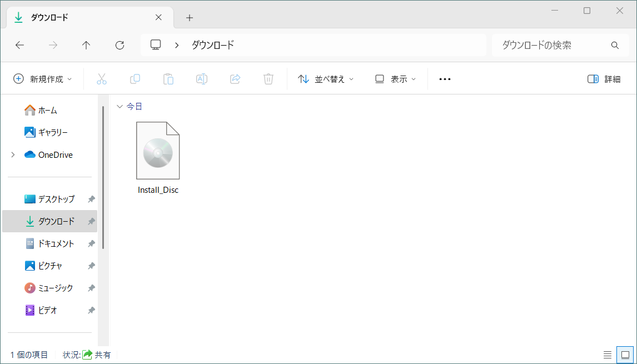Viewport: 637px width, 364px height.
Task: Add a new tab with plus button
Action: (x=190, y=18)
